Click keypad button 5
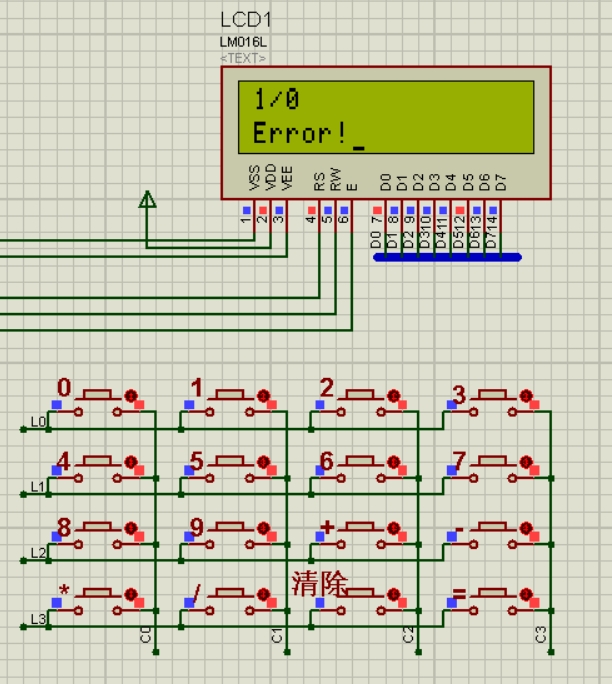Screen dimensions: 612x684 point(229,461)
